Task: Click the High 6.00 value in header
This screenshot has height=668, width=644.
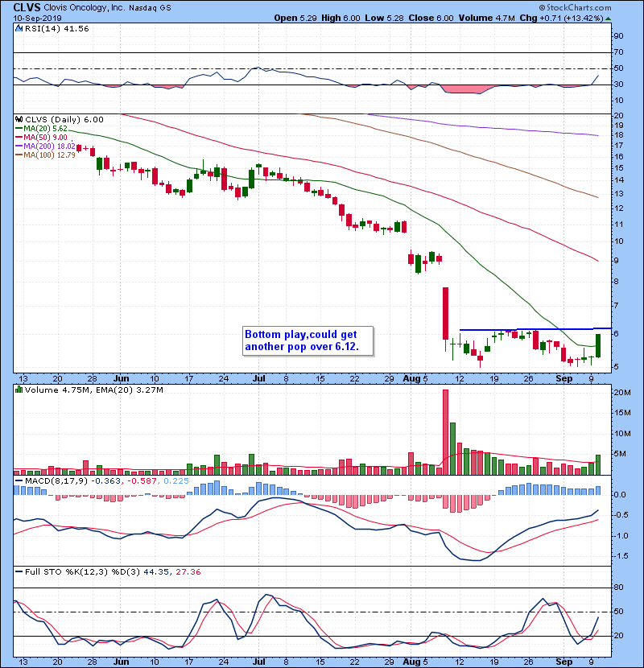Action: point(341,18)
